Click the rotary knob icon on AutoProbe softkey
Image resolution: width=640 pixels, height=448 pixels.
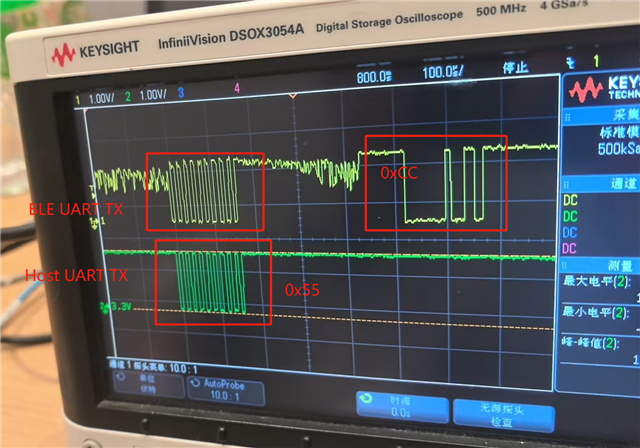click(196, 383)
